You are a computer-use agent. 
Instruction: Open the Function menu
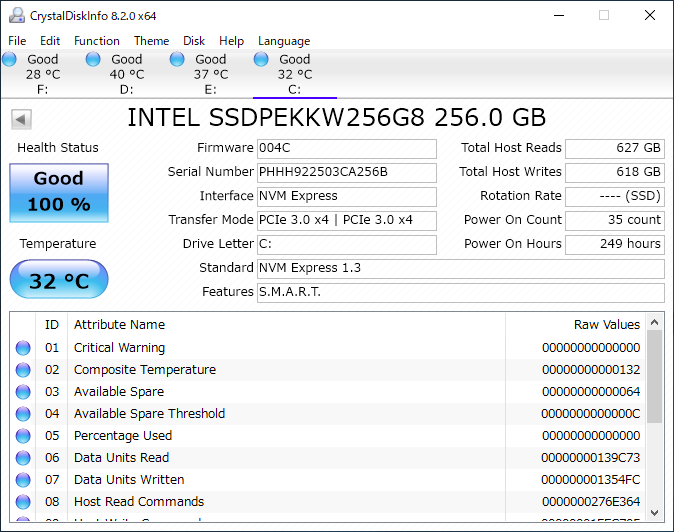(x=97, y=41)
